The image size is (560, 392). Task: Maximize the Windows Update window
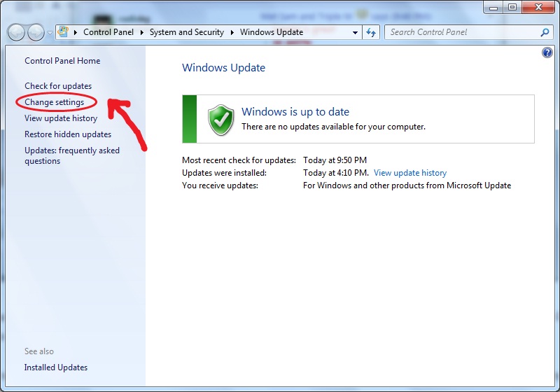[512, 7]
